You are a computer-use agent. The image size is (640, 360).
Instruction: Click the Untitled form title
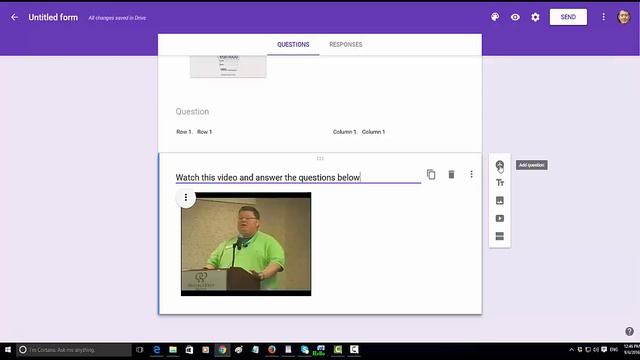53,18
